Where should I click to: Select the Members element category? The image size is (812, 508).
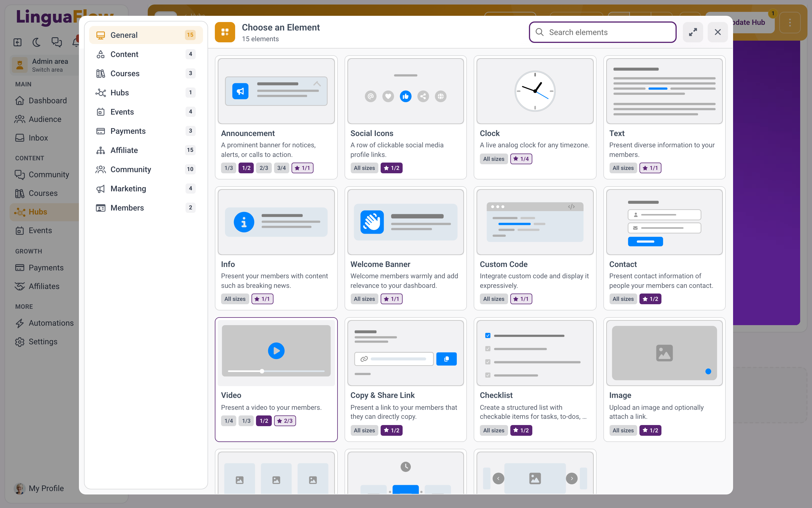pyautogui.click(x=146, y=208)
